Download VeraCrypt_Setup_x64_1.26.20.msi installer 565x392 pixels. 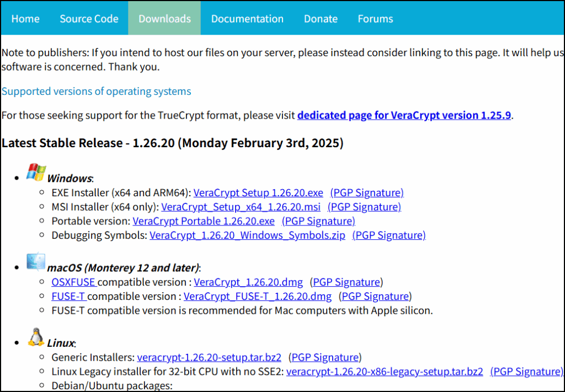241,207
